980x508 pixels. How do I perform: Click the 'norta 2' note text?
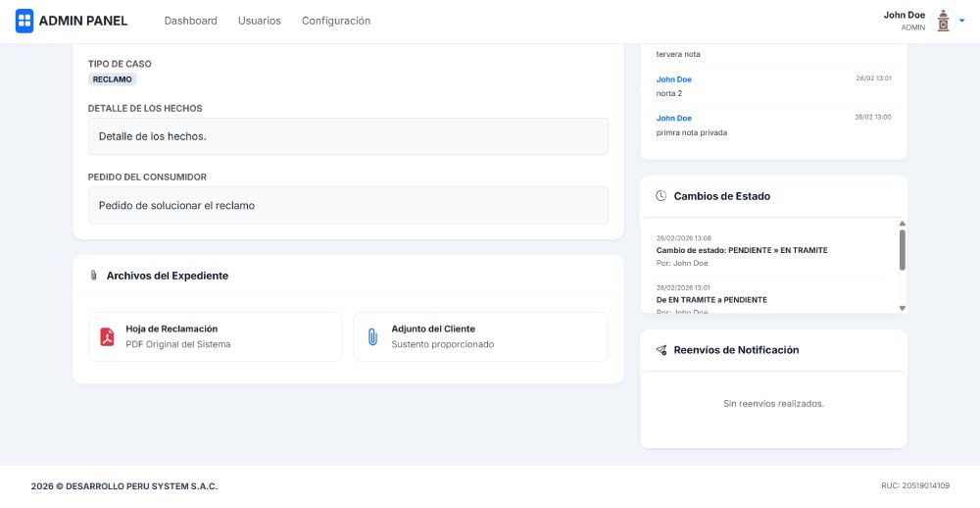point(668,94)
